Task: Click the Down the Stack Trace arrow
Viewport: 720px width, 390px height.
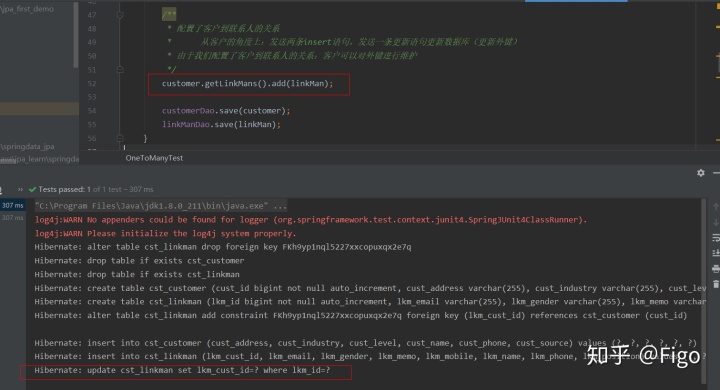Action: 715,223
